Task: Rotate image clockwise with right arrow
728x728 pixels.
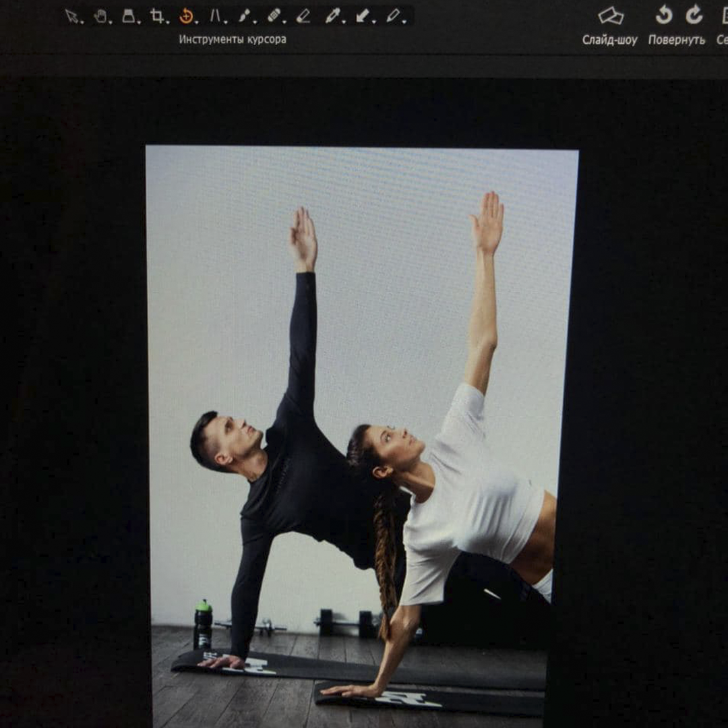Action: point(694,15)
